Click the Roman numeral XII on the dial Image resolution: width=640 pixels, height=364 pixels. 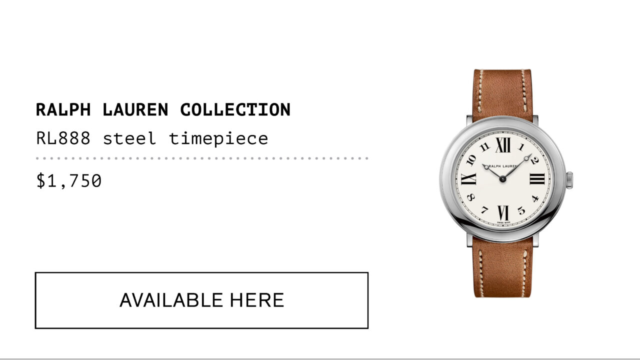[503, 145]
